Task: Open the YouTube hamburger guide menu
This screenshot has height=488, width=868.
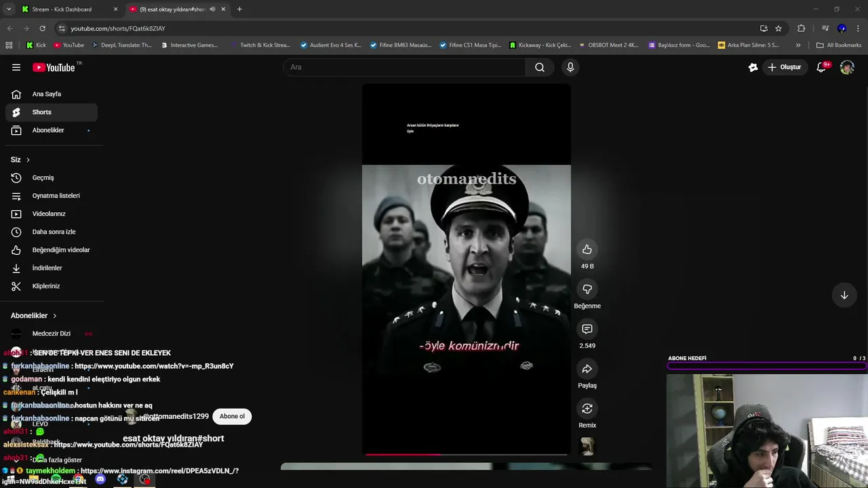Action: pyautogui.click(x=16, y=67)
